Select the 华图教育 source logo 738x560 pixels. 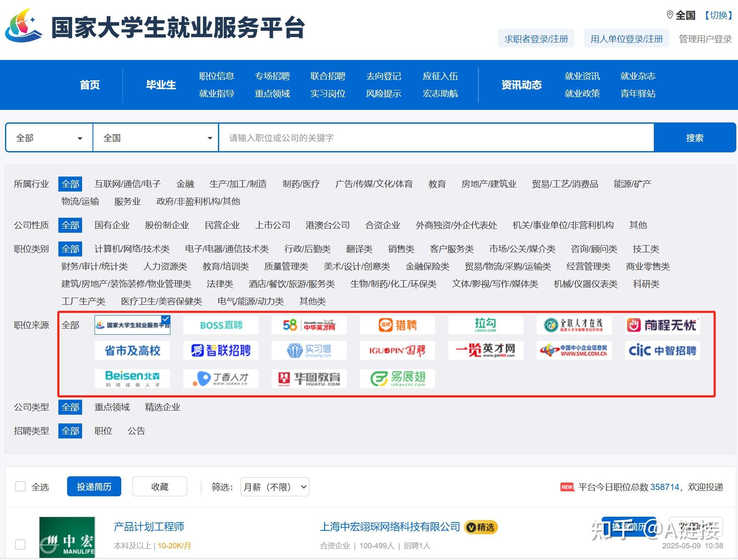[309, 378]
